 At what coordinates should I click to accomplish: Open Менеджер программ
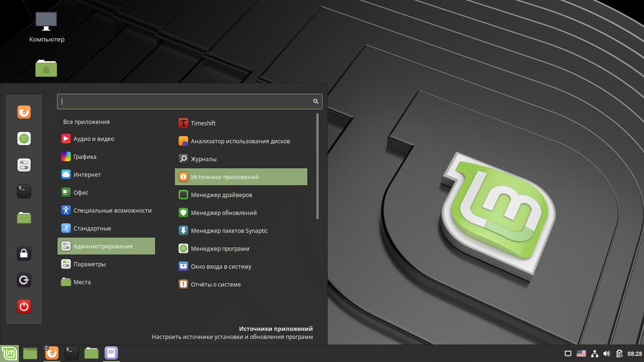[x=241, y=249]
